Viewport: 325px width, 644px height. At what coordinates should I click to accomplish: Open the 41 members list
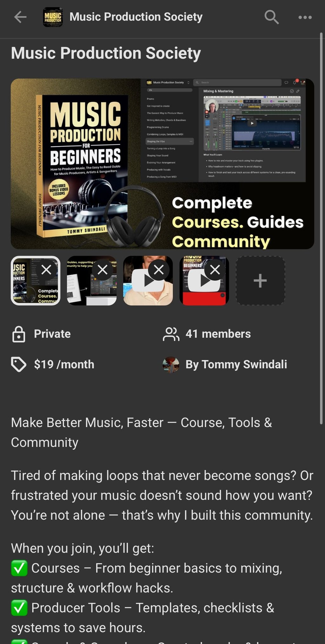coord(207,334)
